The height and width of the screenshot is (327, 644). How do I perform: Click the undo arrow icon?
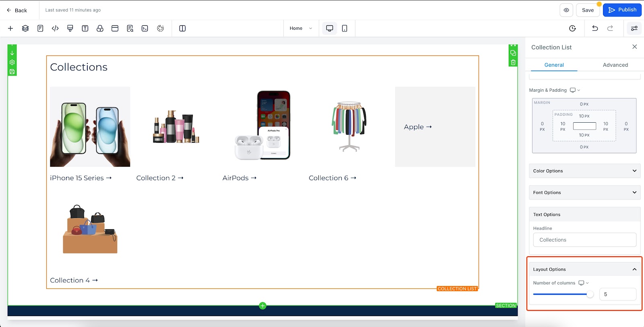click(x=595, y=28)
